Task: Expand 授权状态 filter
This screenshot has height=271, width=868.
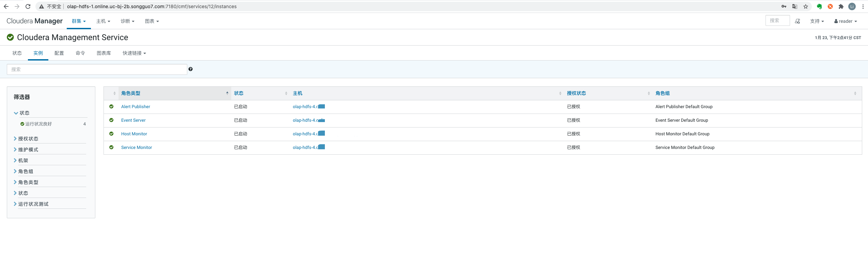Action: pos(26,139)
